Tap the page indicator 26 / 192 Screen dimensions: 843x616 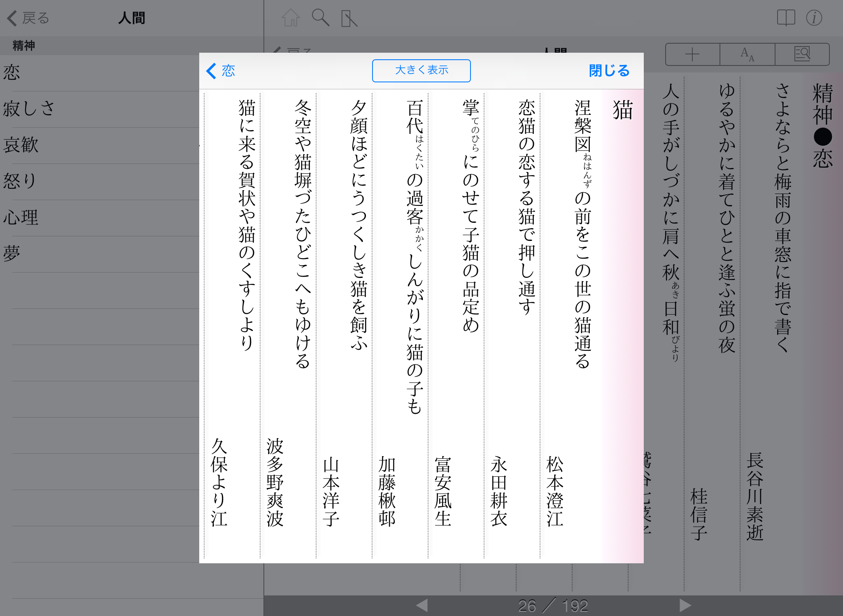tap(553, 605)
